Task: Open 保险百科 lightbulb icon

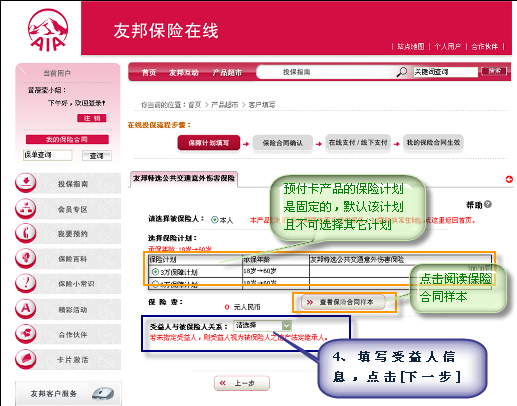Action: [26, 258]
